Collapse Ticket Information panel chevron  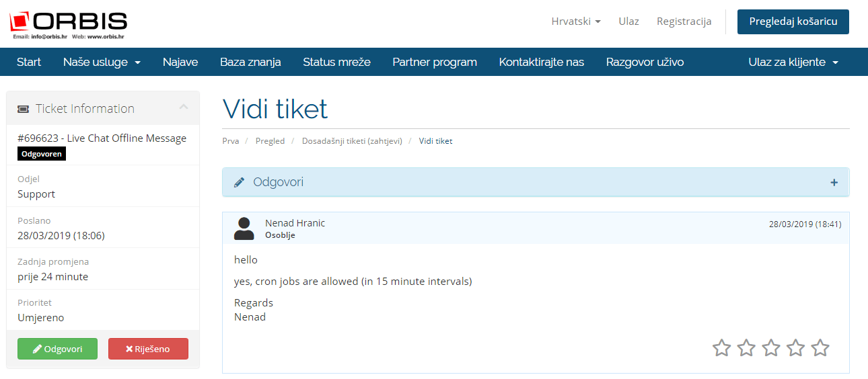[184, 108]
